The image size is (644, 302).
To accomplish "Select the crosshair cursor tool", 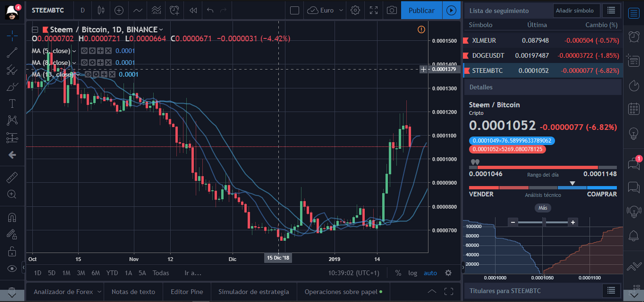I will coord(12,35).
